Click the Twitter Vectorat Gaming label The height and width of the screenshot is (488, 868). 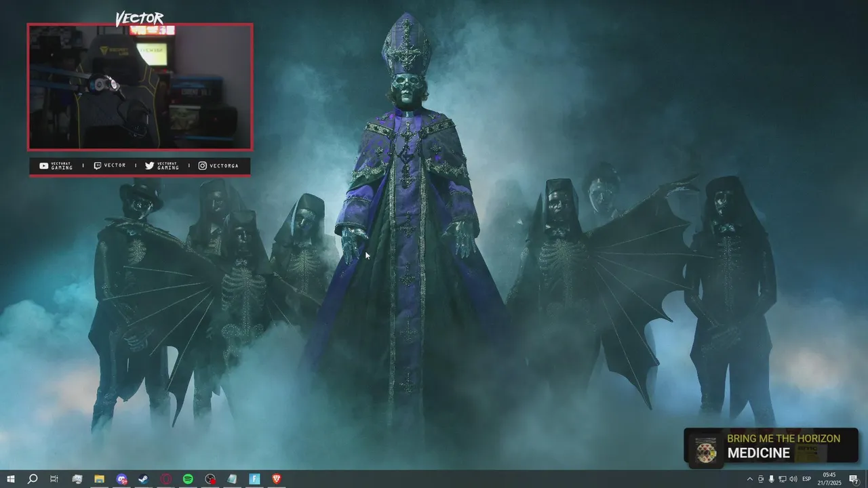click(162, 166)
